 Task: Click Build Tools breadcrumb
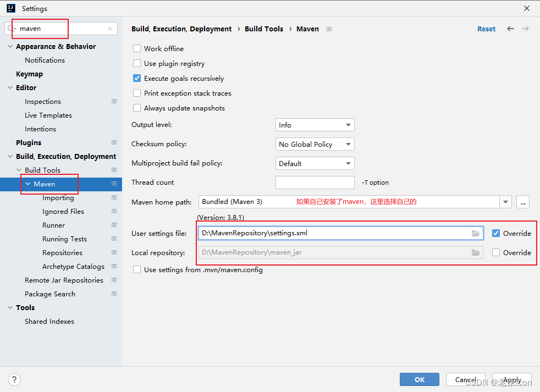pyautogui.click(x=264, y=29)
